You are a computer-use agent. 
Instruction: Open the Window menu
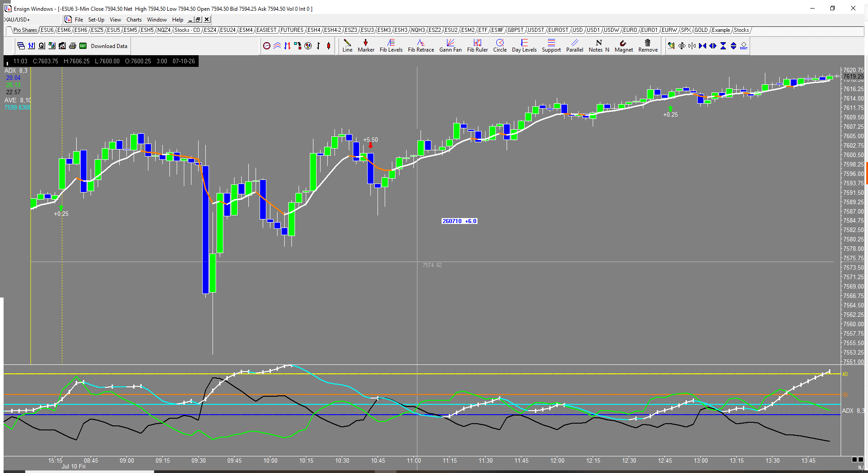[157, 20]
